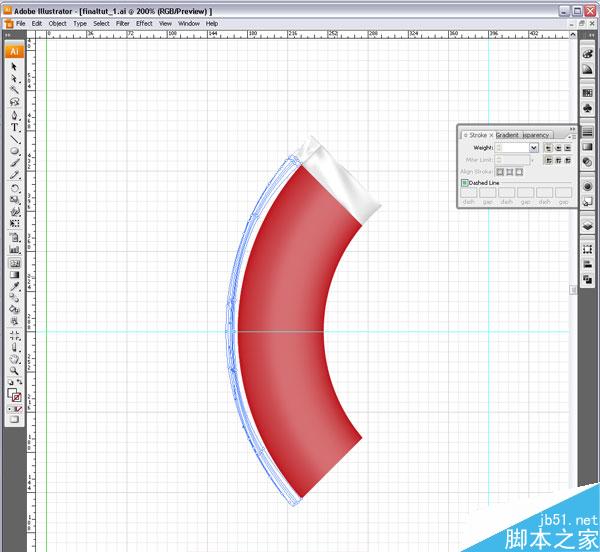Open the Align panel icon

click(587, 264)
